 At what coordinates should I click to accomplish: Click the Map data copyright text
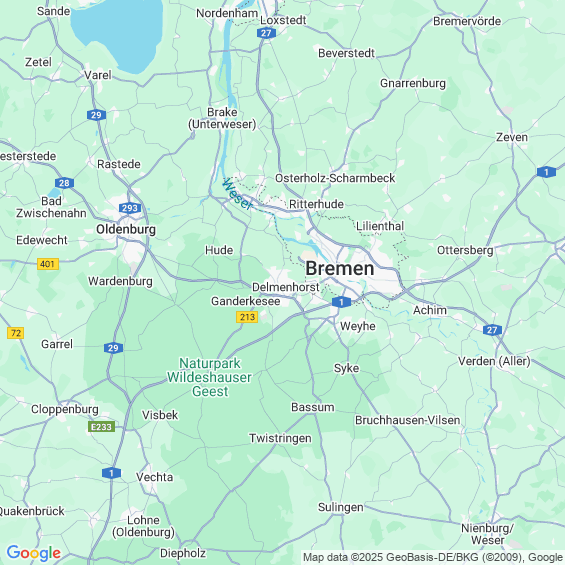(433, 557)
